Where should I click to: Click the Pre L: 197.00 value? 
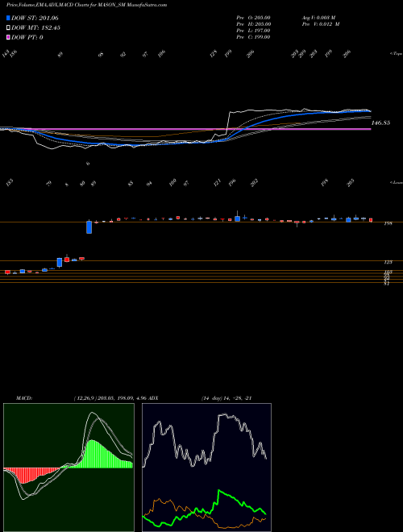[x=253, y=31]
